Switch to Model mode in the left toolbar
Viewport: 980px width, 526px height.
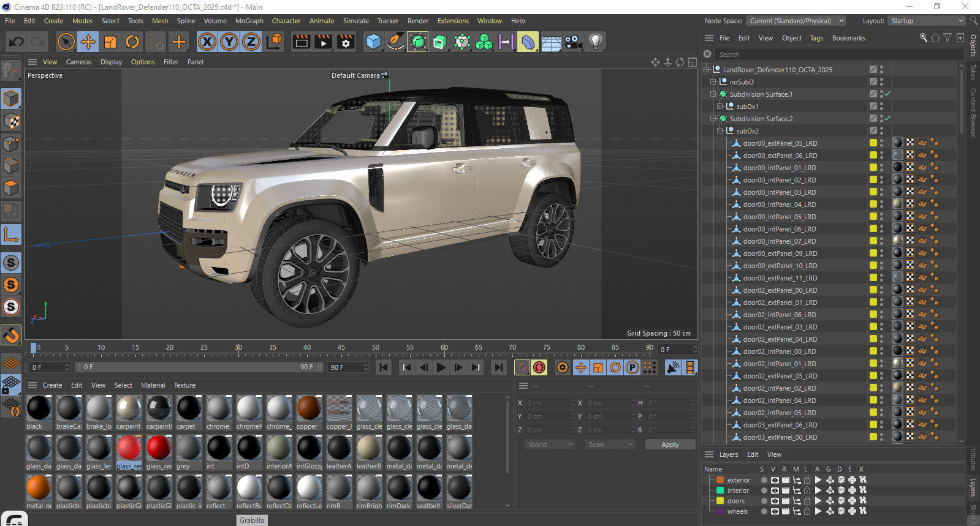click(11, 99)
